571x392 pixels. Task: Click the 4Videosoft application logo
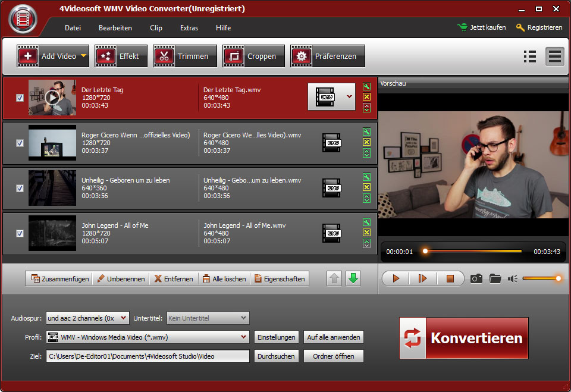click(x=23, y=19)
